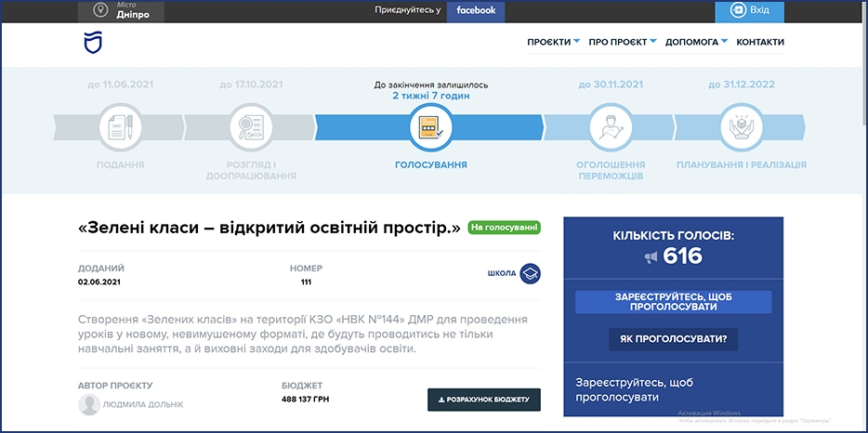Screen dimensions: 868x433
Task: Click the shield logo icon
Action: (93, 43)
